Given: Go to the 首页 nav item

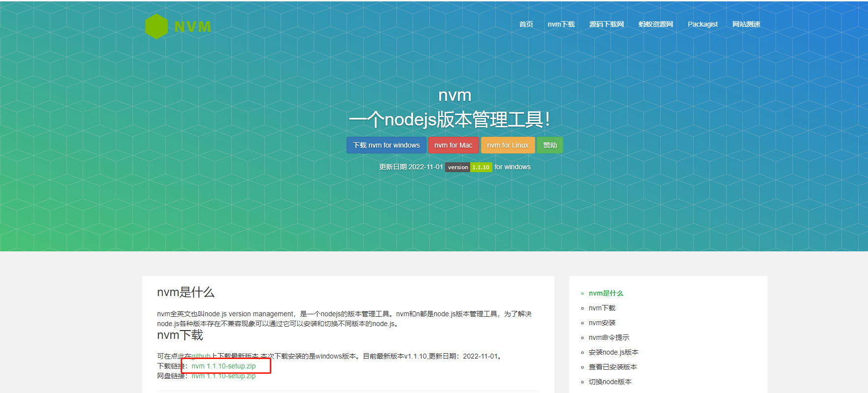Looking at the screenshot, I should click(x=526, y=24).
